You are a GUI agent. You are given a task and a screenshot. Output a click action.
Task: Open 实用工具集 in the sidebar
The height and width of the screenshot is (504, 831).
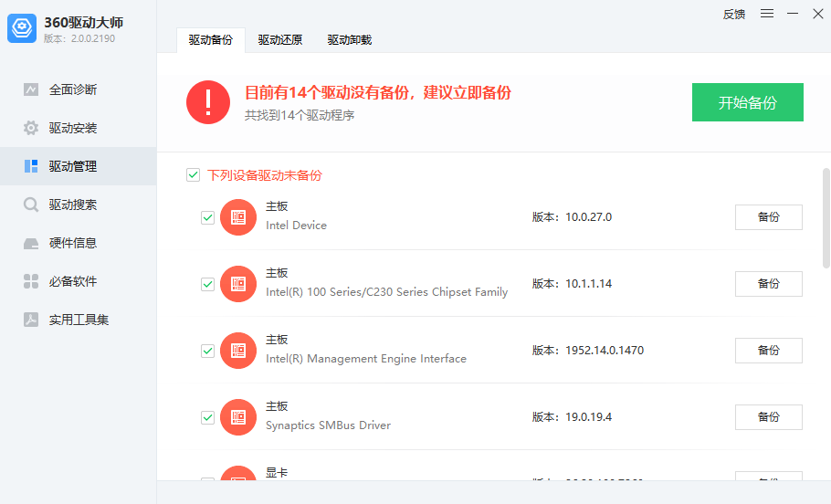(78, 320)
